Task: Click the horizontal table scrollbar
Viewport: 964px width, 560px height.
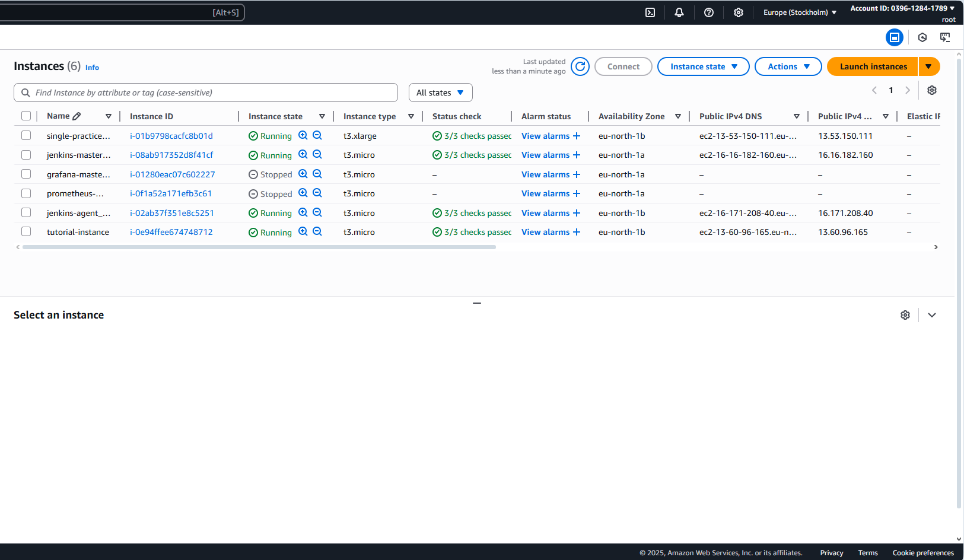Action: (x=259, y=247)
